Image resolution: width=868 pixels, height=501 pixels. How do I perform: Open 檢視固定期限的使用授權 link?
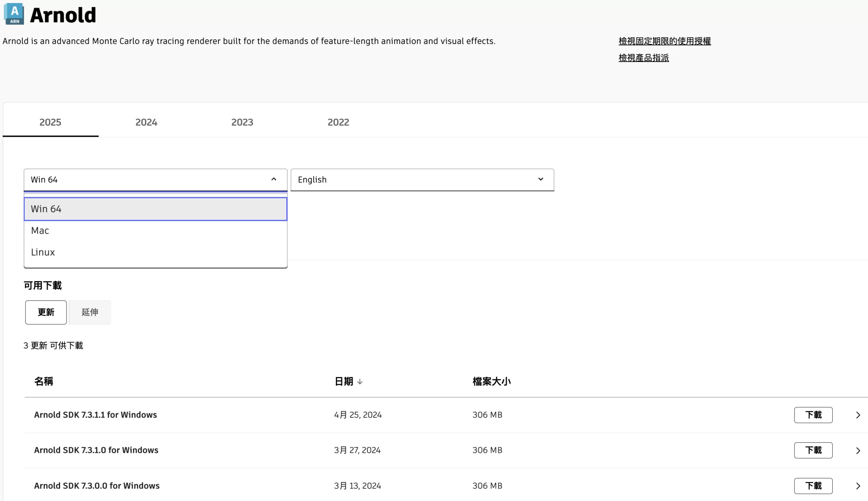pyautogui.click(x=665, y=41)
